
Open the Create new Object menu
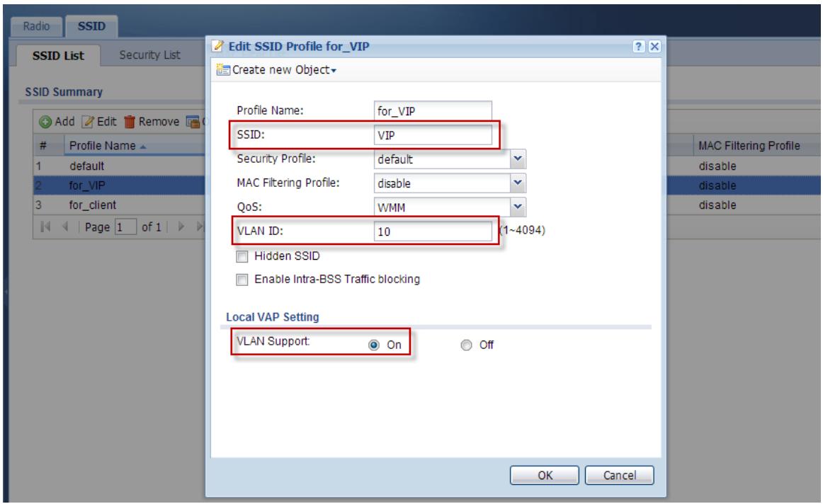277,70
